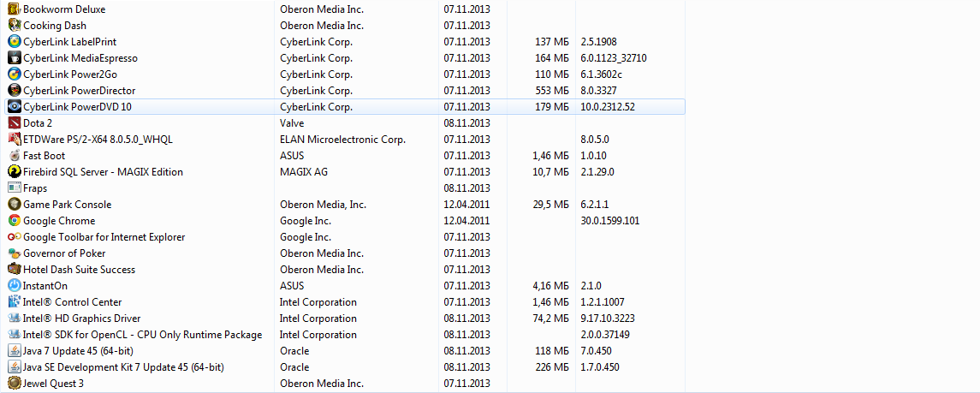
Task: Select CyberLink Power2Go program name
Action: click(x=71, y=74)
